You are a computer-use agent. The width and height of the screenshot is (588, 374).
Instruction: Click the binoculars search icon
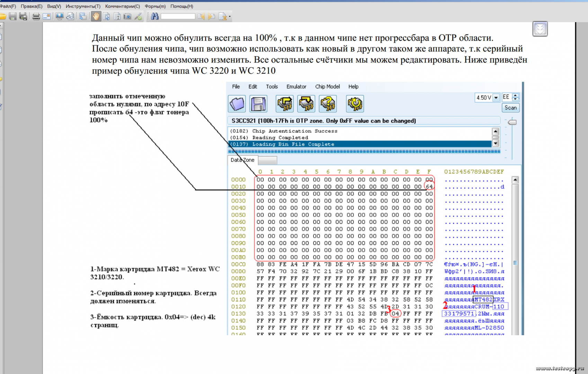(155, 16)
